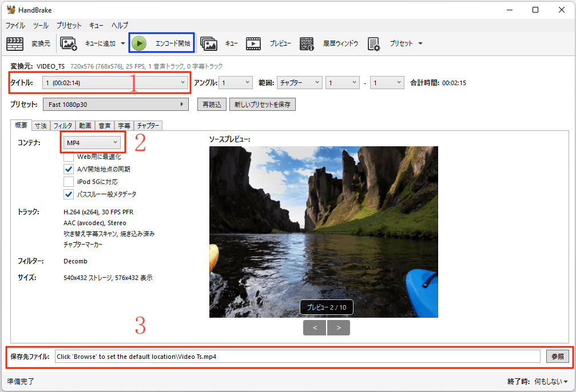Switch to the 寸法 tab
576x392 pixels.
tap(41, 126)
